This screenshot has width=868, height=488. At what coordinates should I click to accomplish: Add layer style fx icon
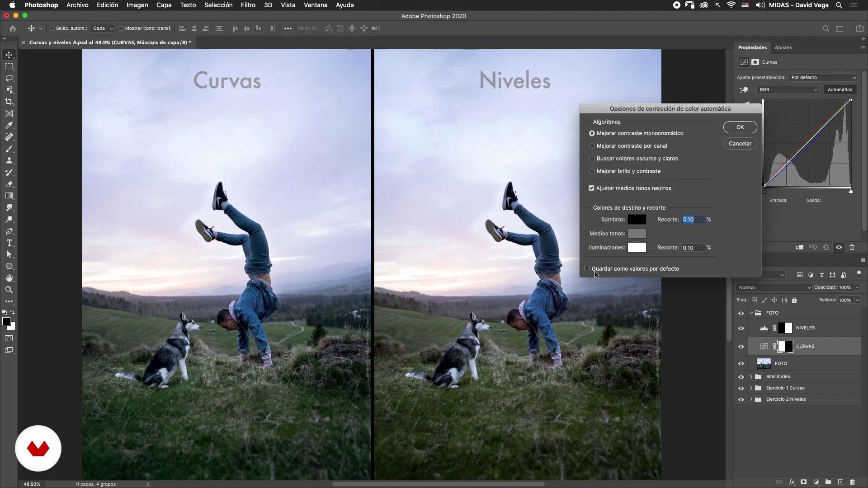[x=792, y=482]
